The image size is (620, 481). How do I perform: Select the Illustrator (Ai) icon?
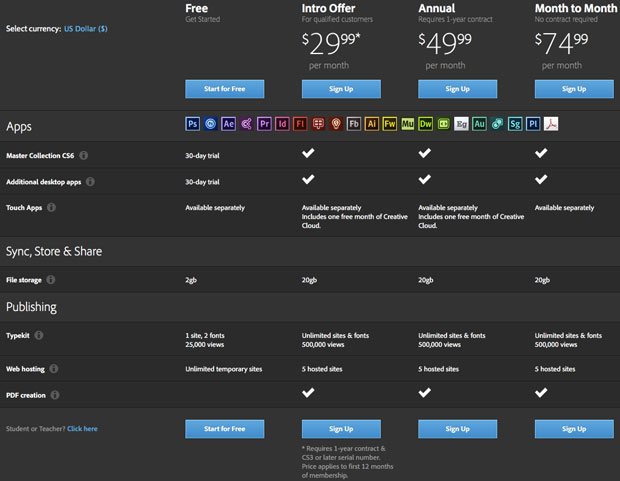pyautogui.click(x=371, y=125)
